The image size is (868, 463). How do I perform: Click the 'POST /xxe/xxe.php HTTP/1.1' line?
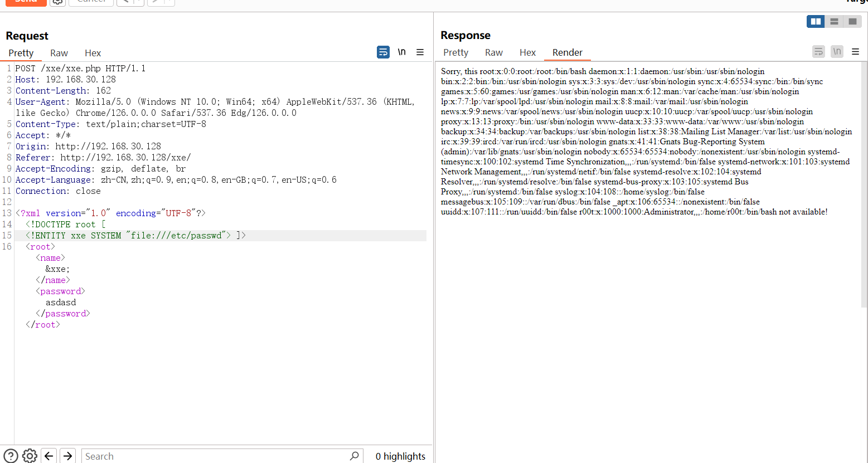point(80,69)
